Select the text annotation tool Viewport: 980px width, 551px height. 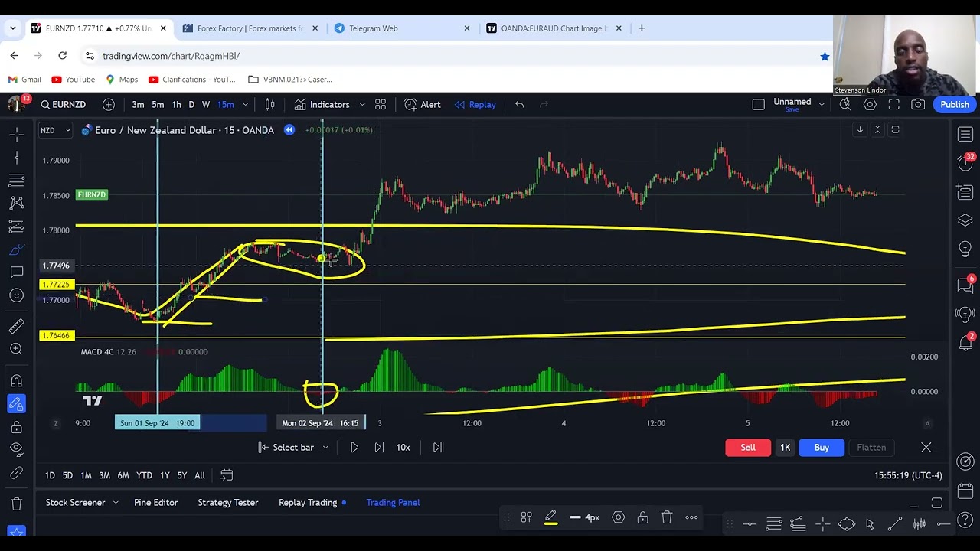[x=16, y=272]
